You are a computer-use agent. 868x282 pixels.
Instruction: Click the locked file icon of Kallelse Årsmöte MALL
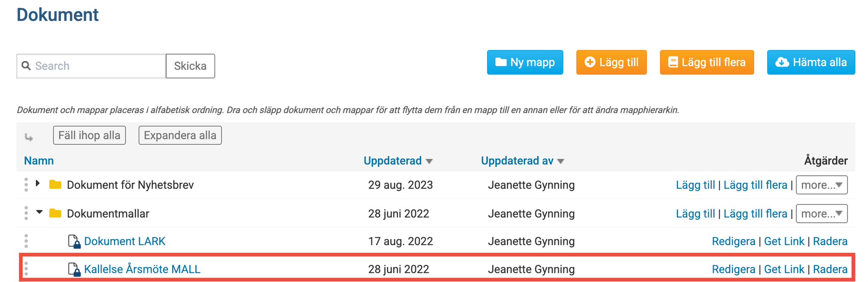pyautogui.click(x=74, y=269)
